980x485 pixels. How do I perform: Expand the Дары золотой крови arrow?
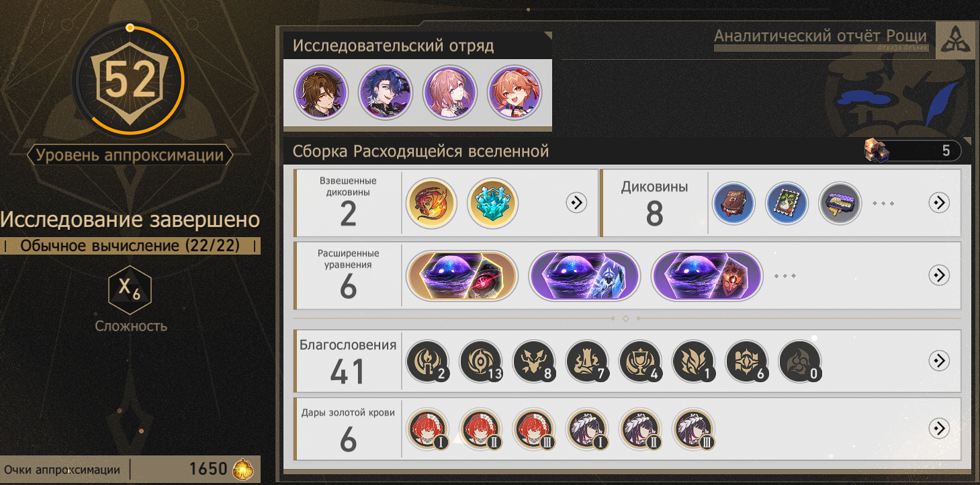(x=938, y=428)
